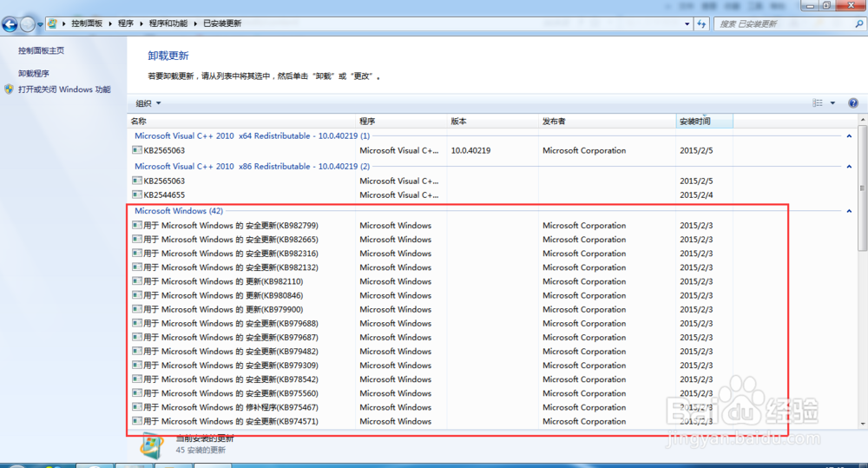Click icon of security update KB982132
The image size is (868, 468).
click(137, 267)
